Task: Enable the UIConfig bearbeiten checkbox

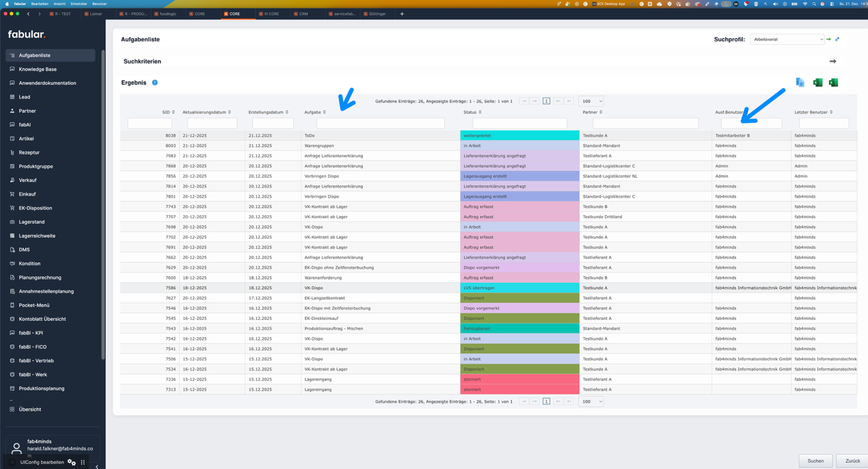Action: (x=13, y=462)
